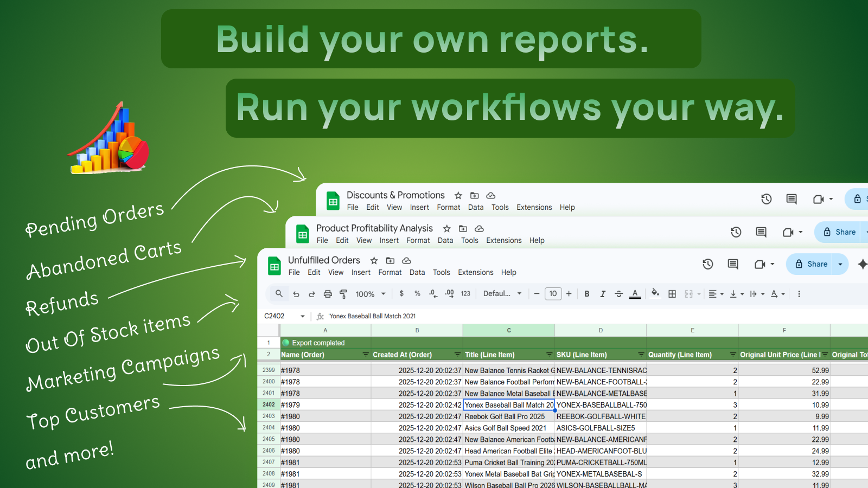The image size is (868, 488).
Task: Toggle strikethrough formatting
Action: point(619,293)
